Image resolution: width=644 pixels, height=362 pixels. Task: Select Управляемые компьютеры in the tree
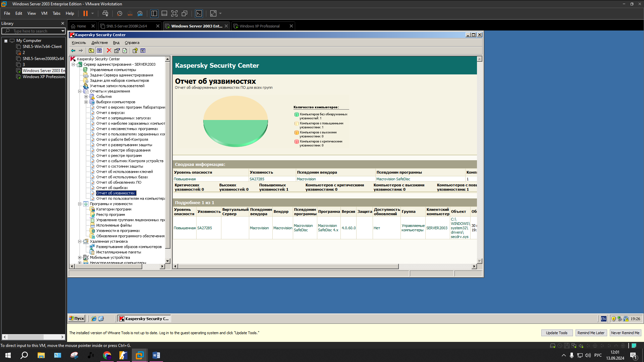coord(113,70)
